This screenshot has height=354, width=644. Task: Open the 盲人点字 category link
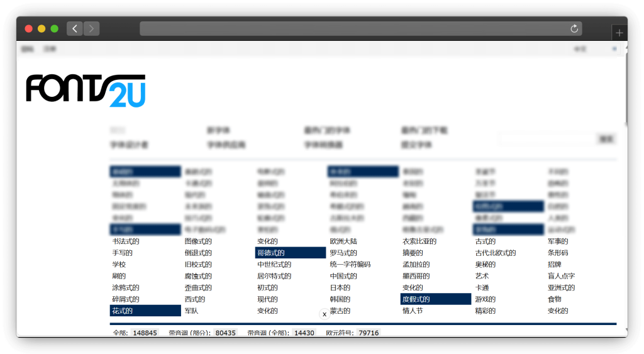(561, 276)
